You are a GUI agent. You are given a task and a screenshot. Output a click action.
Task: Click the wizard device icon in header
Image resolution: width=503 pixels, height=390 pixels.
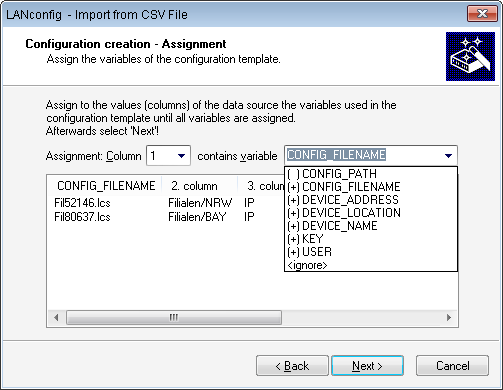click(x=470, y=56)
